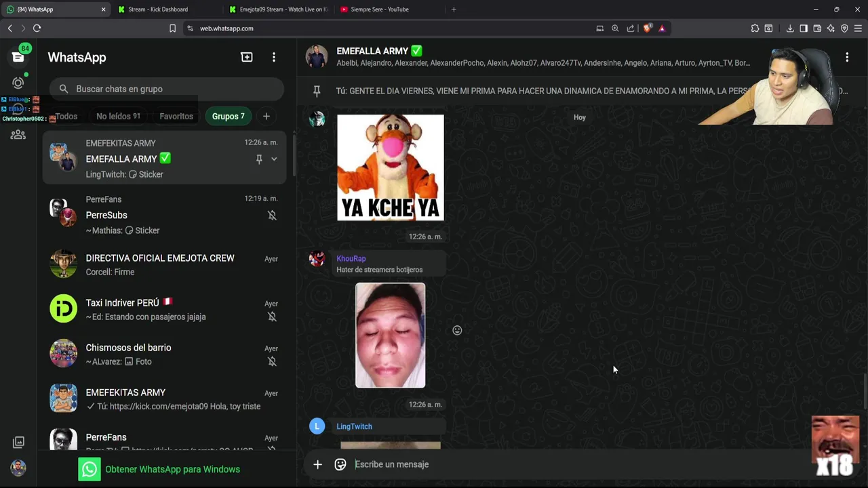Open the YA KCHE YA tiger sticker
The image size is (868, 488).
click(391, 167)
